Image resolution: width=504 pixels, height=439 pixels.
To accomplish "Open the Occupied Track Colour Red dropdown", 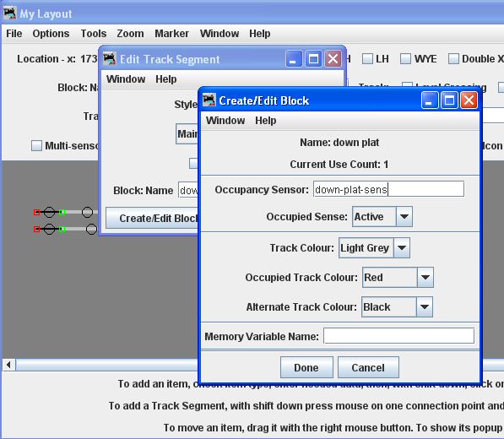I will (398, 277).
